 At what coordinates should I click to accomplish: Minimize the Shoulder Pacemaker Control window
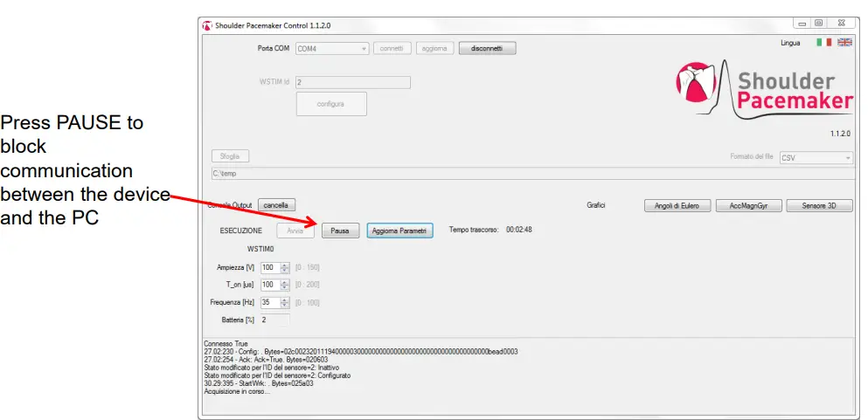pyautogui.click(x=802, y=24)
